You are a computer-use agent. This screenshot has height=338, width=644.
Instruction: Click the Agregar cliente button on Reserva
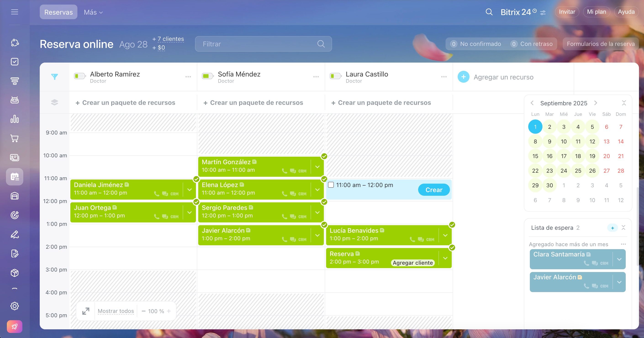pos(412,263)
